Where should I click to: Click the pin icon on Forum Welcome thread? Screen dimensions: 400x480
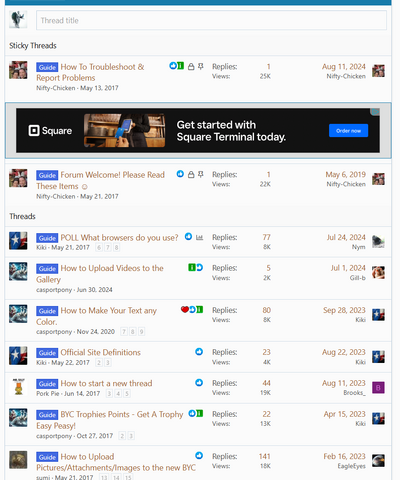(x=201, y=174)
